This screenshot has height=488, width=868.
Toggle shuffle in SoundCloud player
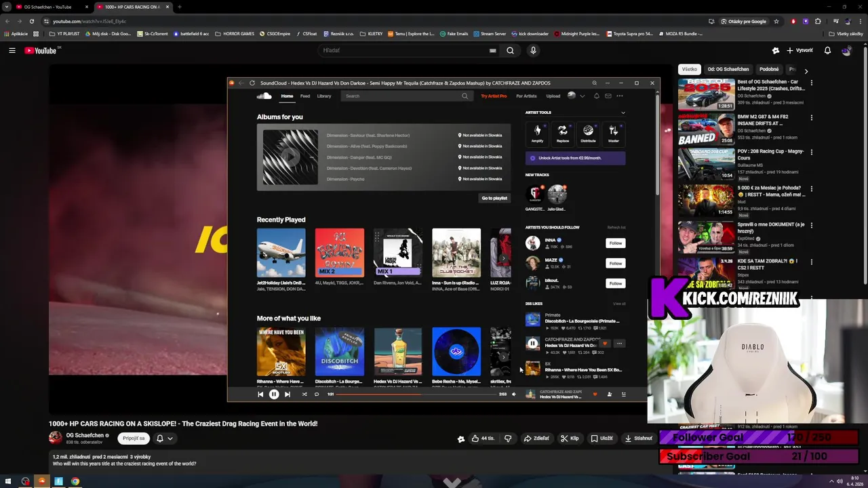point(304,394)
